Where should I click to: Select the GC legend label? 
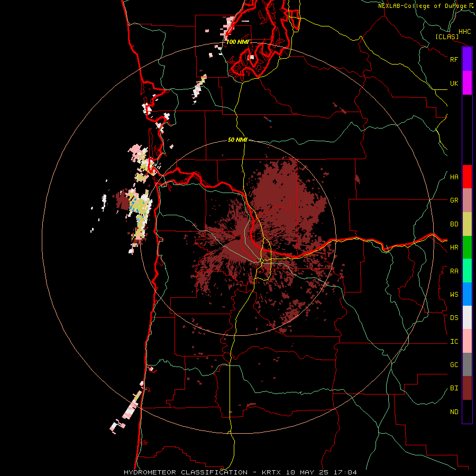click(x=454, y=365)
